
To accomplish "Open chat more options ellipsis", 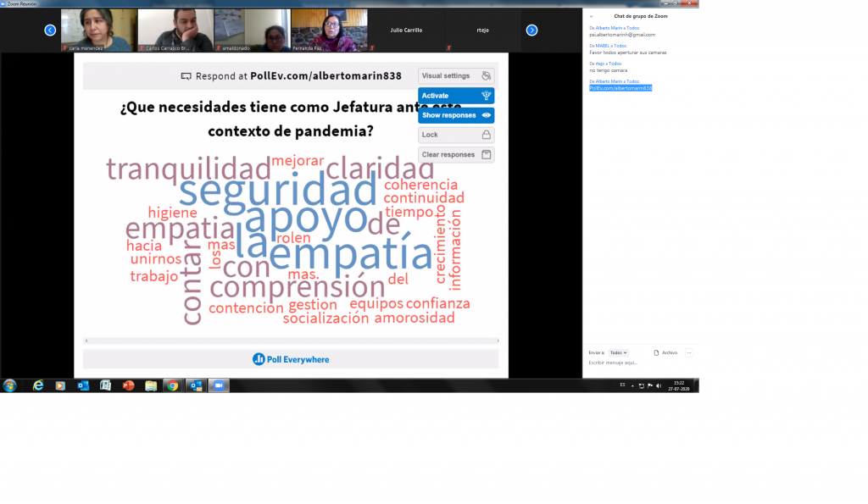I will tap(689, 352).
